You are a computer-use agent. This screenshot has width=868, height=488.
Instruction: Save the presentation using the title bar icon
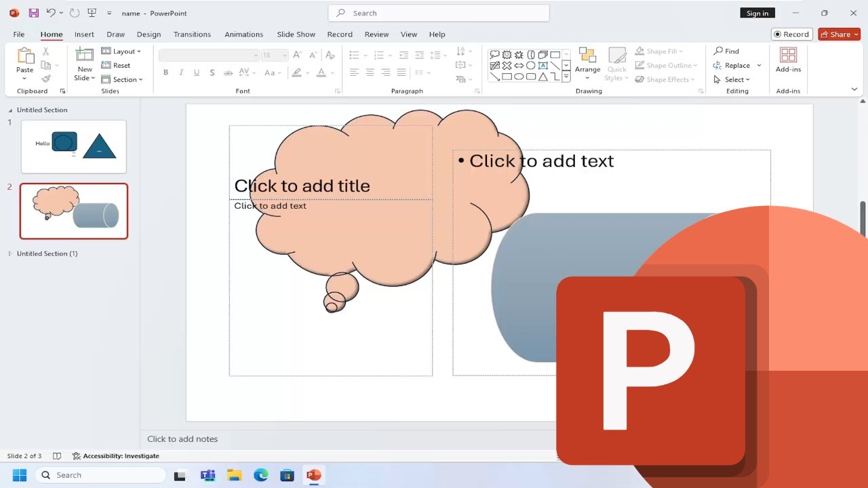tap(33, 13)
